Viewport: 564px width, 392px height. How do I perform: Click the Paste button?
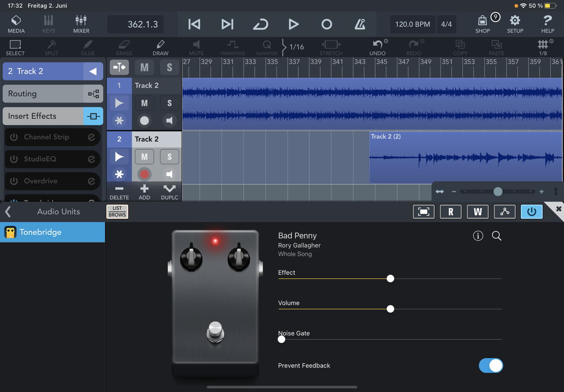coord(496,48)
